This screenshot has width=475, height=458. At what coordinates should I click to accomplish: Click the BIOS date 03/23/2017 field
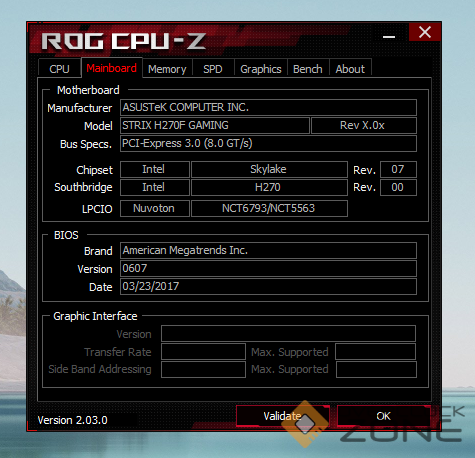268,286
